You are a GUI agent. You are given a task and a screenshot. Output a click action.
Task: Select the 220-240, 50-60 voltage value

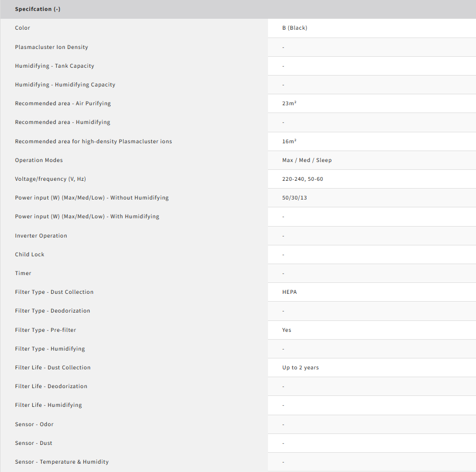303,179
